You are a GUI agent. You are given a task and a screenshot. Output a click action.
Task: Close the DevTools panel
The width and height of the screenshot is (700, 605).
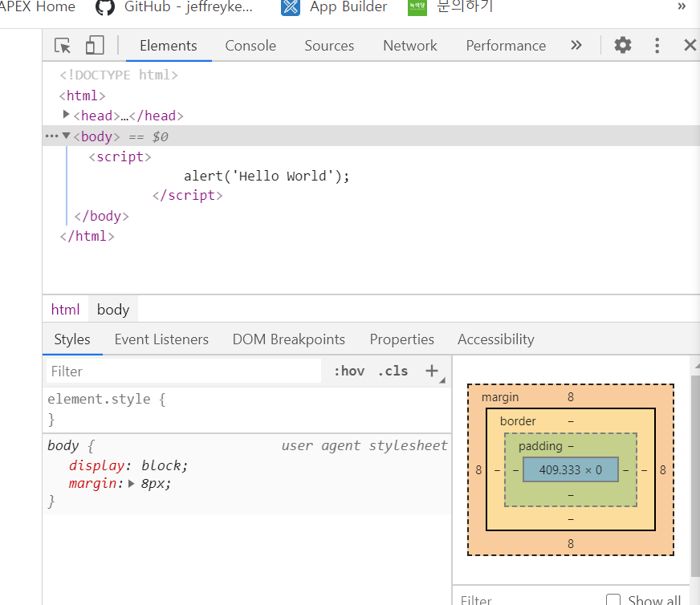(690, 45)
